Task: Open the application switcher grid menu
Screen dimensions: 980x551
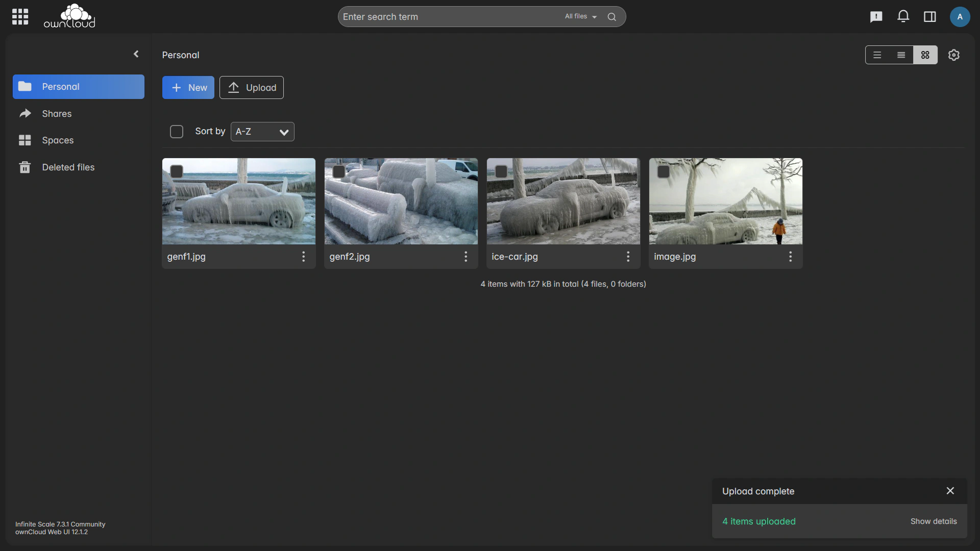Action: (x=20, y=17)
